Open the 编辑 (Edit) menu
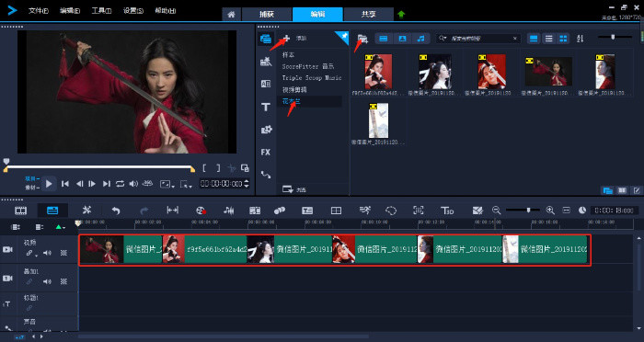The image size is (644, 342). coord(70,11)
